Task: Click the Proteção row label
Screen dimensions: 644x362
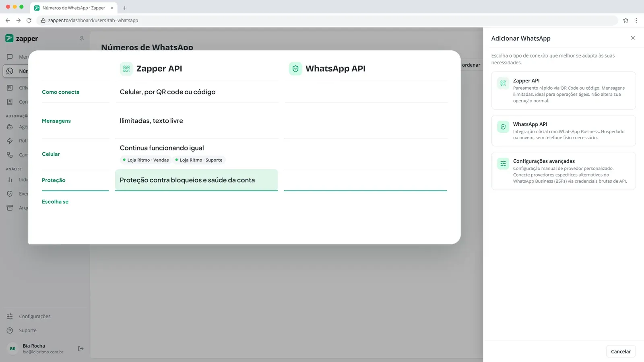Action: tap(54, 180)
